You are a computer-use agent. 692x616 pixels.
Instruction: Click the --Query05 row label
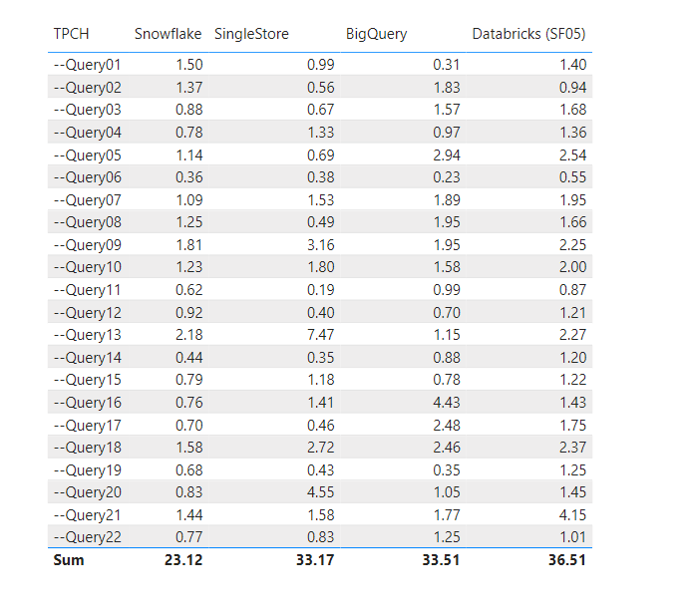[85, 154]
